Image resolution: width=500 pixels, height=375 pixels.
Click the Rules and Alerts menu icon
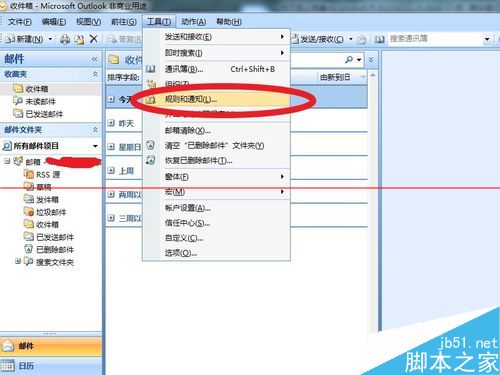pyautogui.click(x=151, y=99)
